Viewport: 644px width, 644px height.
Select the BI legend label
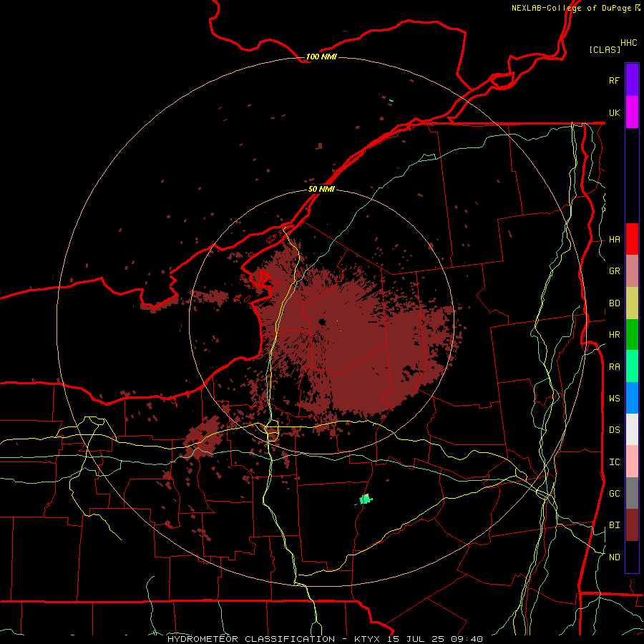point(615,525)
